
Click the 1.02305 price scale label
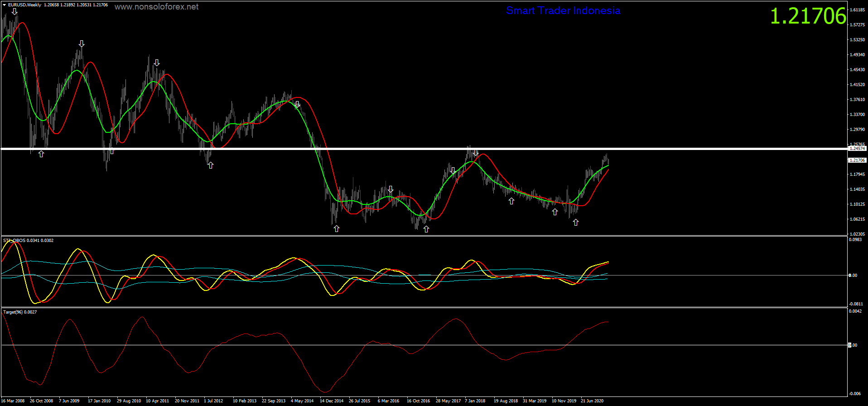pos(858,234)
